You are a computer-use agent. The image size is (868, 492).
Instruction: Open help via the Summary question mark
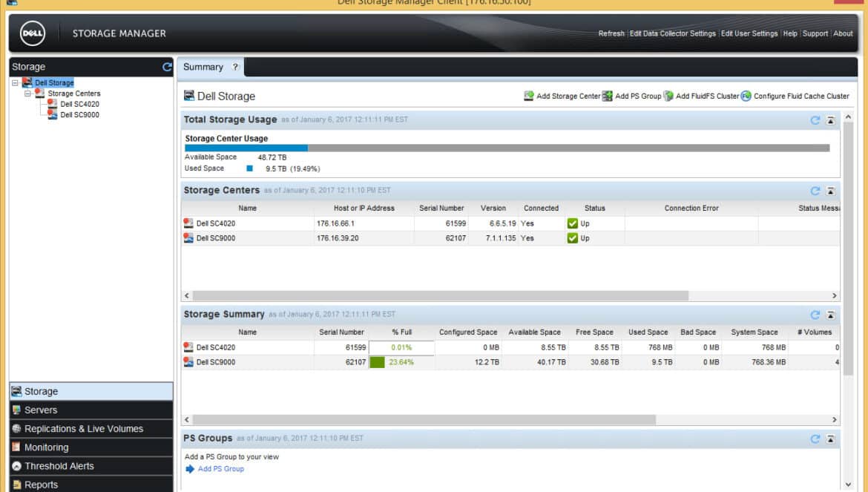pyautogui.click(x=235, y=67)
